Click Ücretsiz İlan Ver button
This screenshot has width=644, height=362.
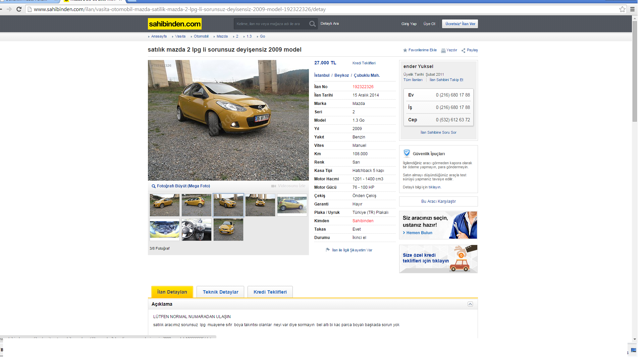pyautogui.click(x=460, y=24)
